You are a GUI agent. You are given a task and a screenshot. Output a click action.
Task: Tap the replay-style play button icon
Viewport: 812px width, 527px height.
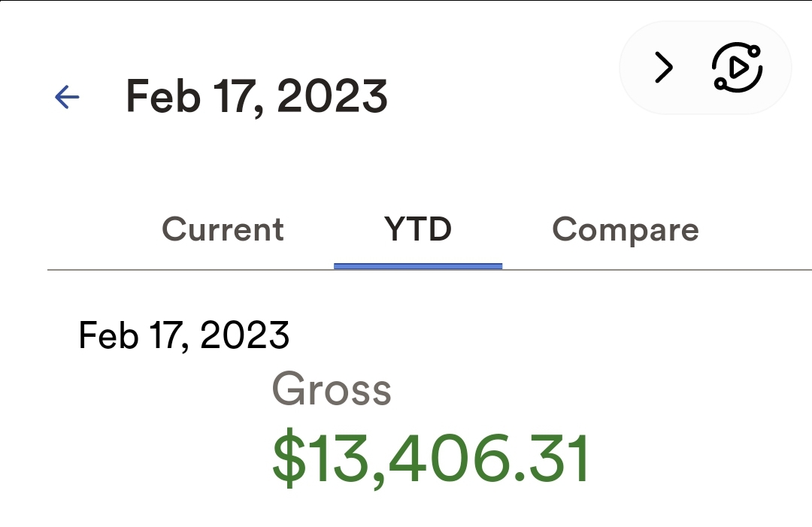point(737,68)
